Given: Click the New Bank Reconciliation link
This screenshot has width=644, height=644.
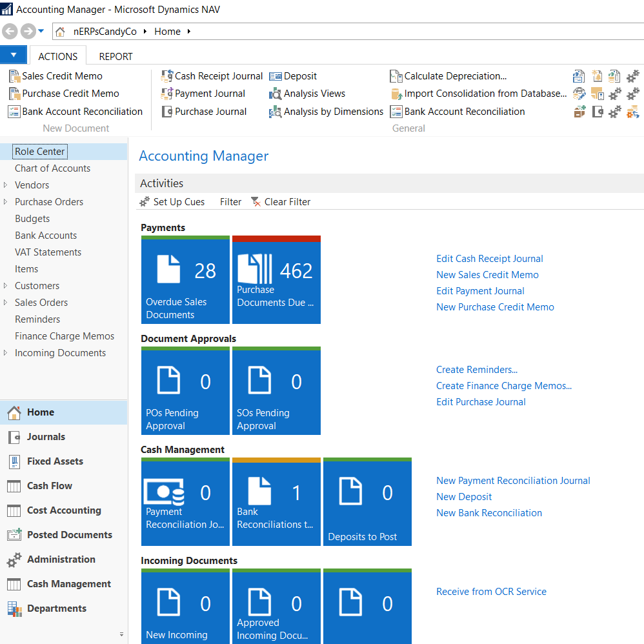Looking at the screenshot, I should pos(488,513).
